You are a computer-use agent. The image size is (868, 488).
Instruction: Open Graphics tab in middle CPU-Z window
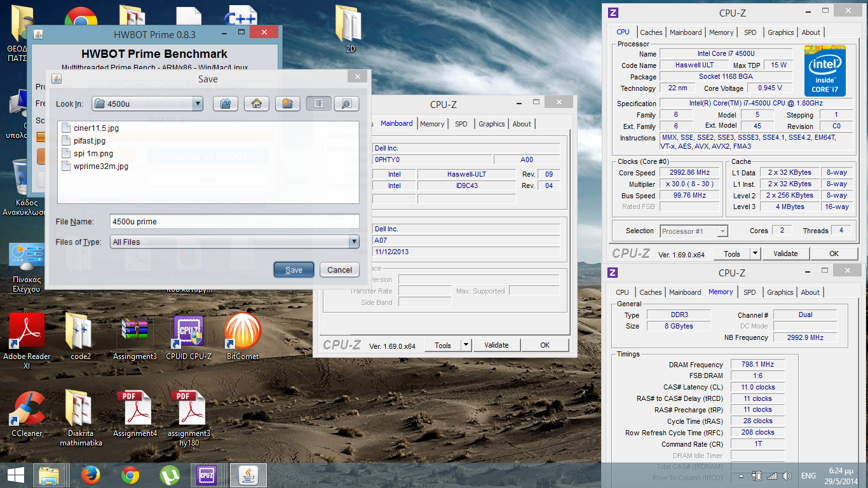click(492, 124)
